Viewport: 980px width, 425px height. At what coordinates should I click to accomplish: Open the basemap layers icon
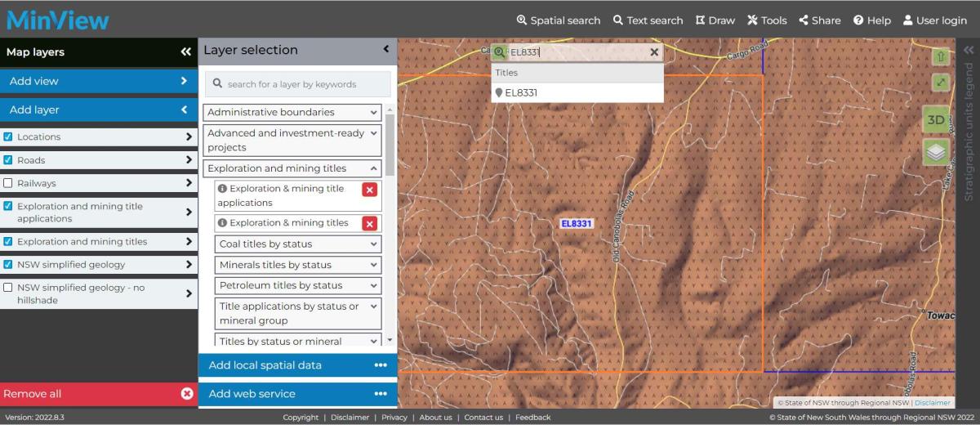(x=936, y=152)
